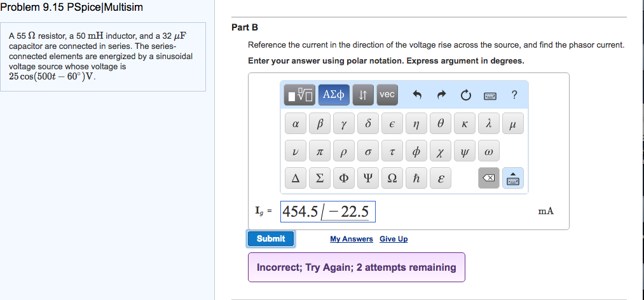Open equation editor help question mark
This screenshot has height=300, width=644.
(514, 95)
